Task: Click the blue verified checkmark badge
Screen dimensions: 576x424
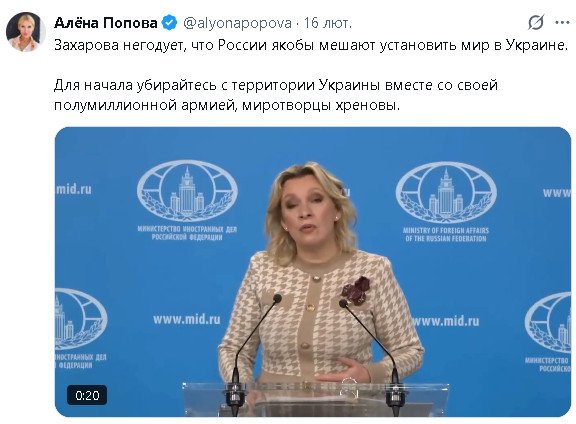Action: 169,23
